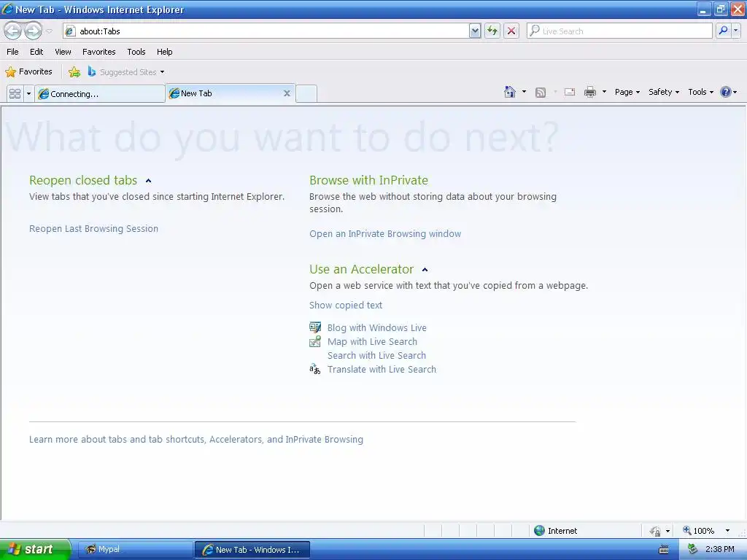Viewport: 747px width, 560px height.
Task: Click the Protected Mode status icon
Action: click(656, 531)
